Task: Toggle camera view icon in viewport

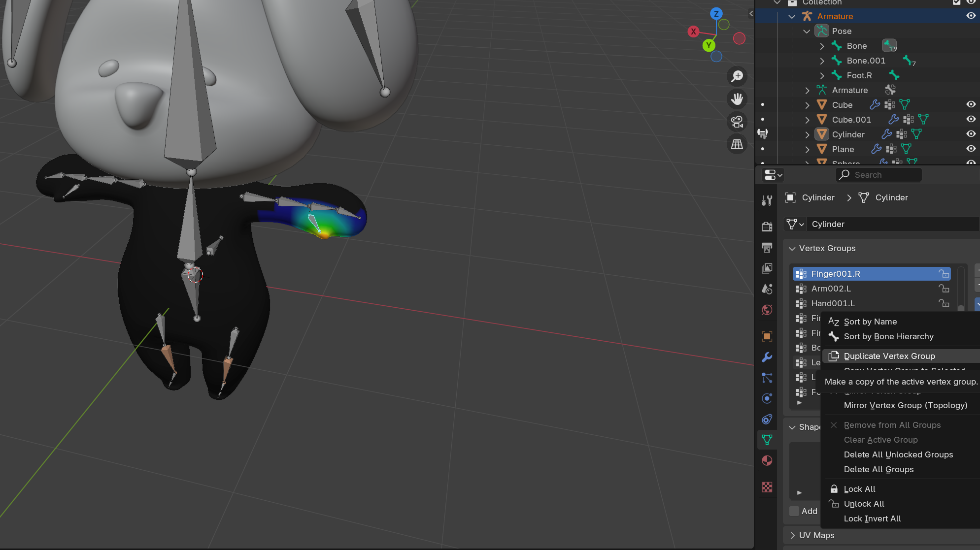Action: pos(737,122)
